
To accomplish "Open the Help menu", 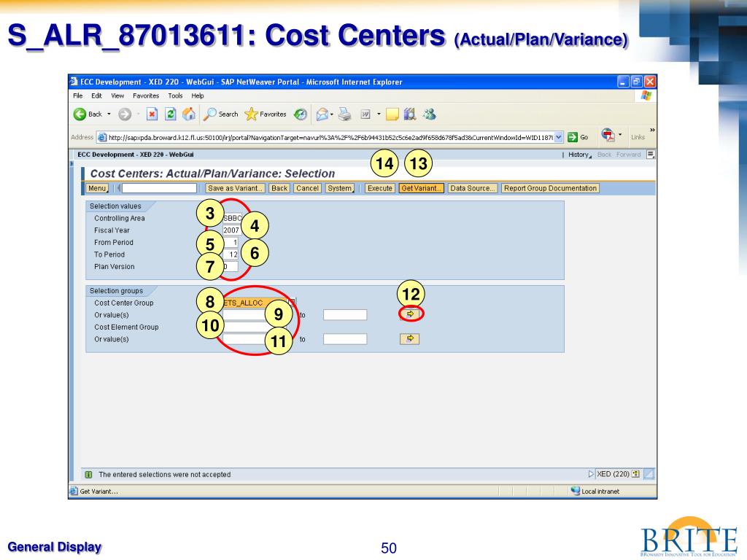I will point(198,96).
